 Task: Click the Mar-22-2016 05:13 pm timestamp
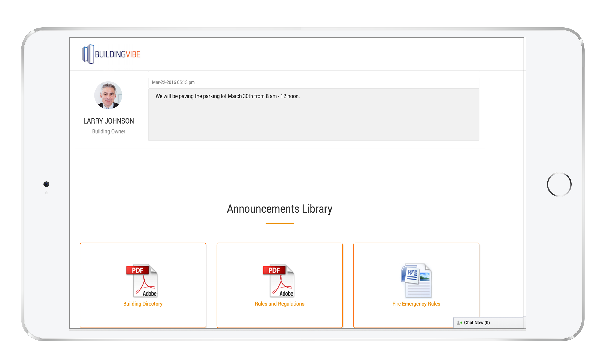tap(173, 82)
